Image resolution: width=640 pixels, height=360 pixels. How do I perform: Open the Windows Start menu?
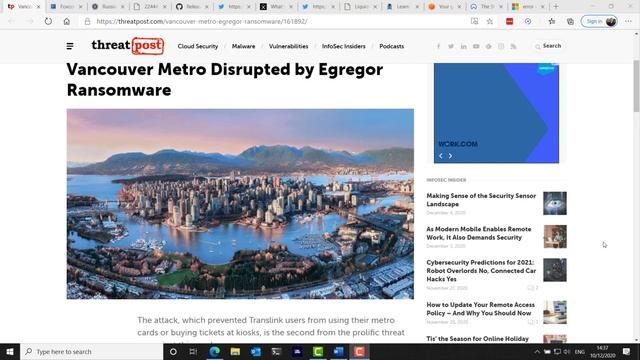coord(10,351)
